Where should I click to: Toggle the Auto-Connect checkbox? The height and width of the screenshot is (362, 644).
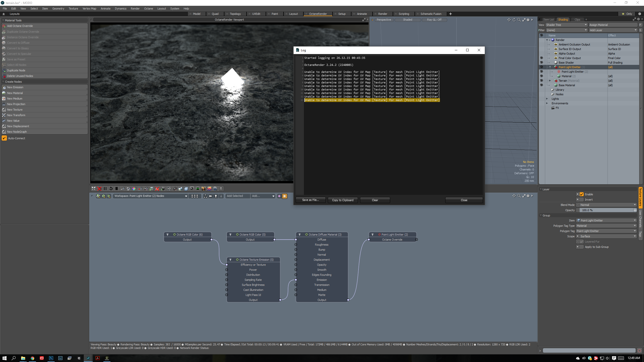4,138
